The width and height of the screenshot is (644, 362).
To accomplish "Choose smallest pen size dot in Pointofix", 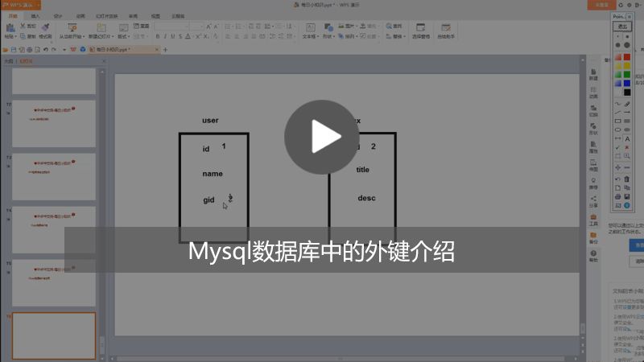I will 617,36.
